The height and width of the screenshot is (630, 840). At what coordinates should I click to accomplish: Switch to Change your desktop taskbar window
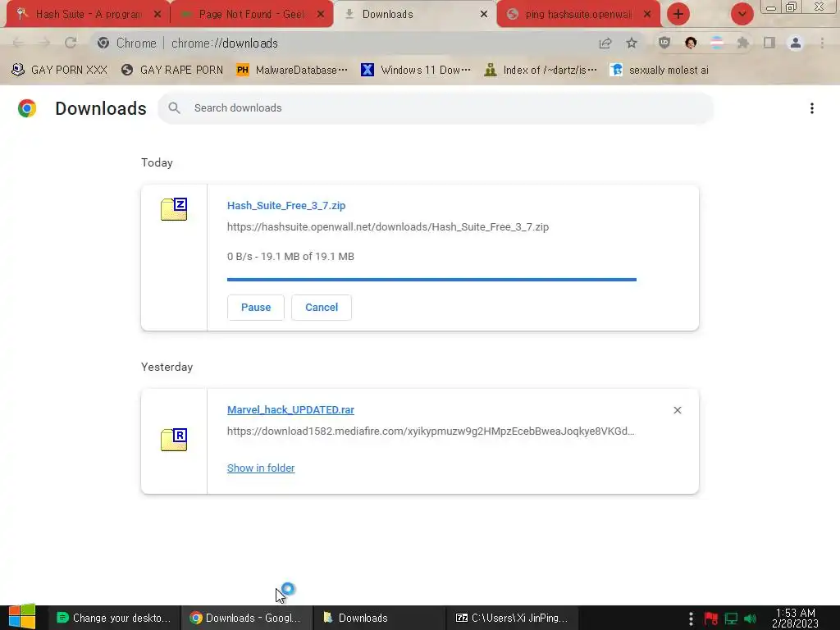113,618
